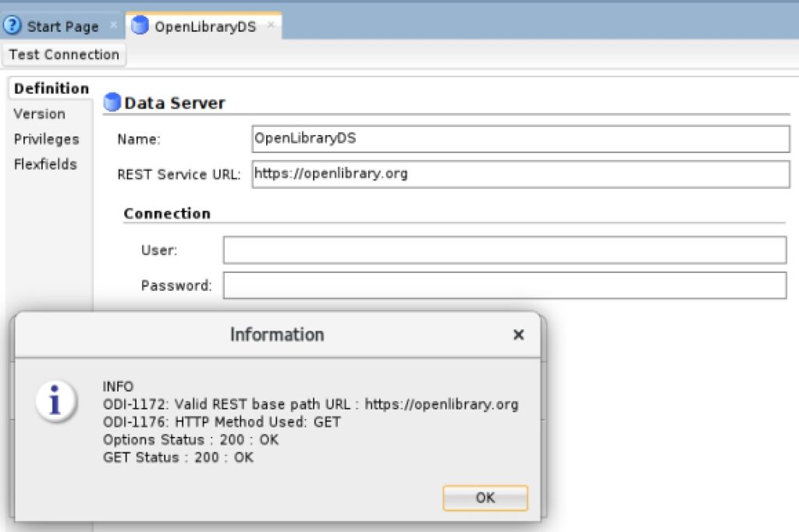Click the blue info icon in the dialog
The image size is (799, 532).
(56, 401)
